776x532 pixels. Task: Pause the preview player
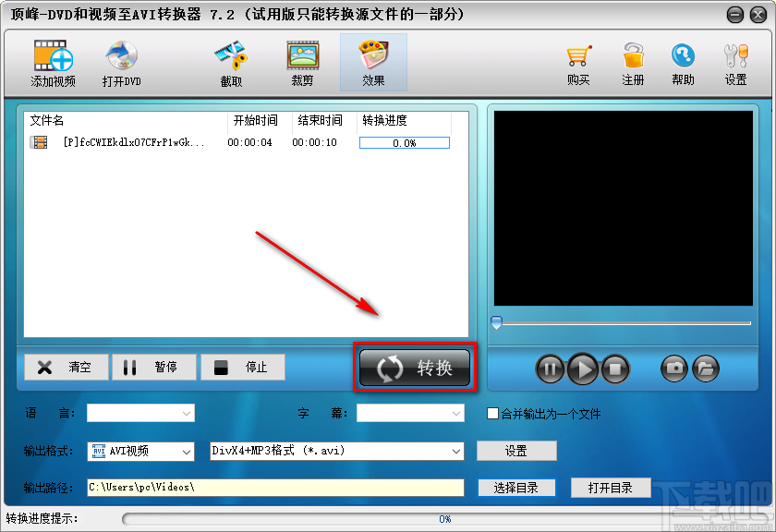550,369
